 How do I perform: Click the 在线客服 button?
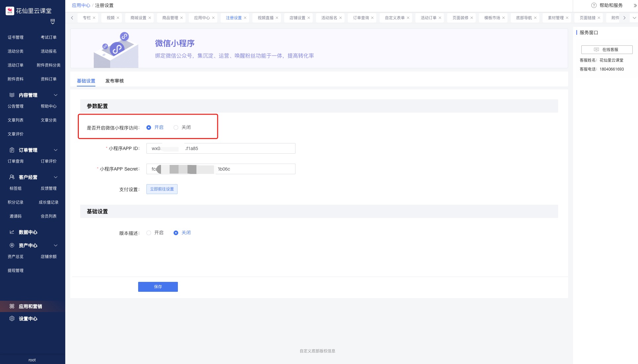pos(607,50)
